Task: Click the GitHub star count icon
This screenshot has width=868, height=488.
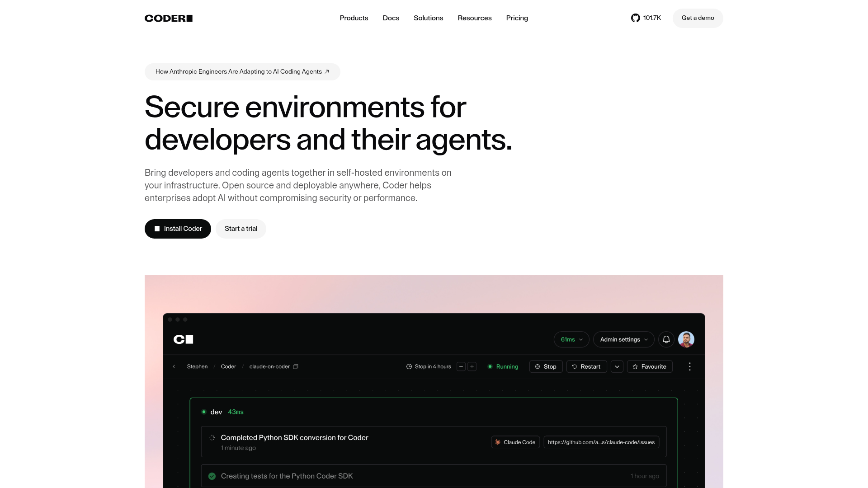Action: point(635,18)
